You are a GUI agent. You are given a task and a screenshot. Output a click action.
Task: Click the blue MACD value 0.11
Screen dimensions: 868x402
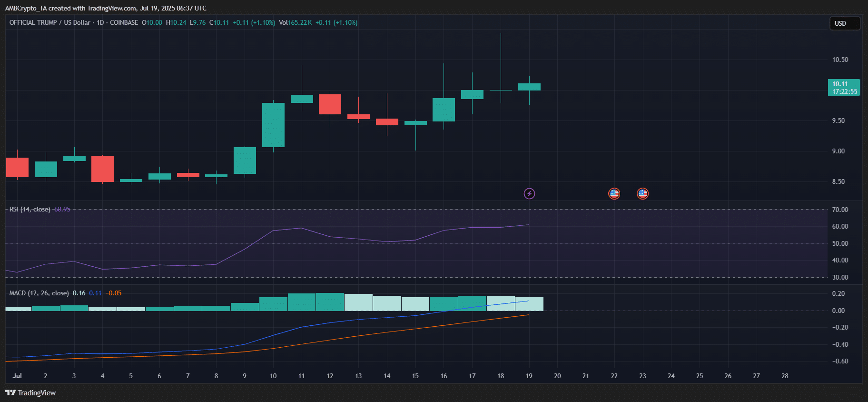click(x=95, y=293)
